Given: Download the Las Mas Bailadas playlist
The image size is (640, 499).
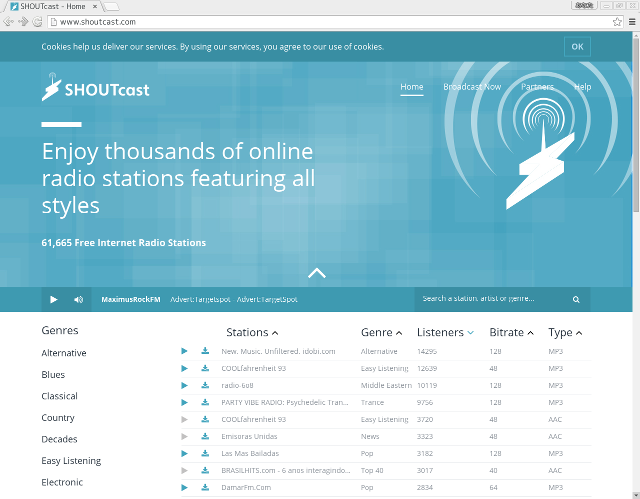Looking at the screenshot, I should click(205, 453).
